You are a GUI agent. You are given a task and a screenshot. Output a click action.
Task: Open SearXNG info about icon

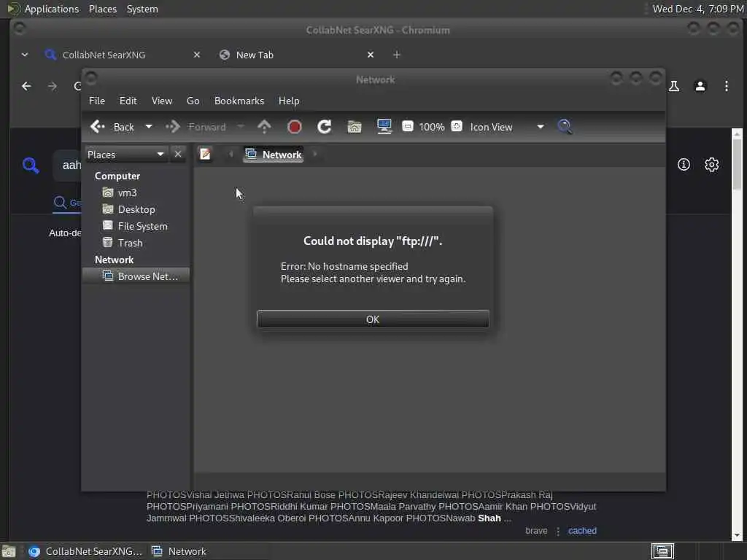[x=684, y=165]
